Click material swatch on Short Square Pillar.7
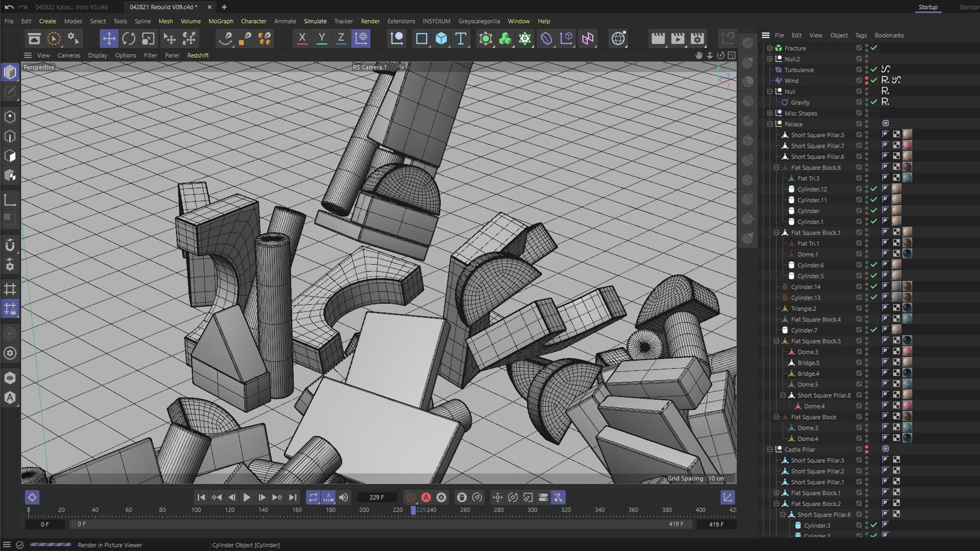This screenshot has width=980, height=551. [907, 146]
